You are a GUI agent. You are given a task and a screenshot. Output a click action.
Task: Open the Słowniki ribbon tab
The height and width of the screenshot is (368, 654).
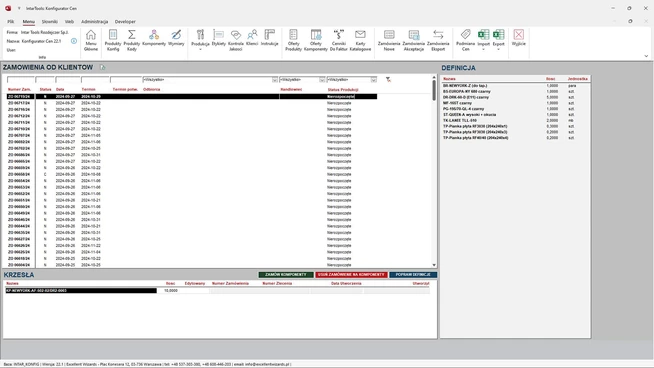click(50, 21)
